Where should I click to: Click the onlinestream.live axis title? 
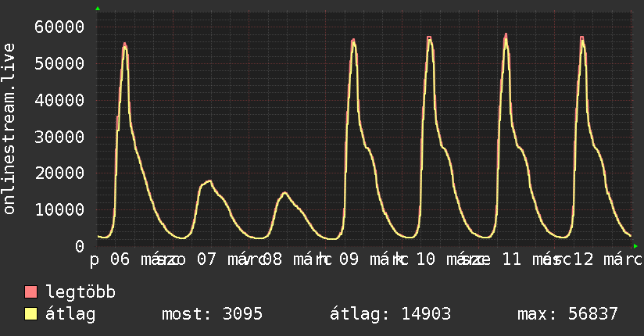coord(9,129)
